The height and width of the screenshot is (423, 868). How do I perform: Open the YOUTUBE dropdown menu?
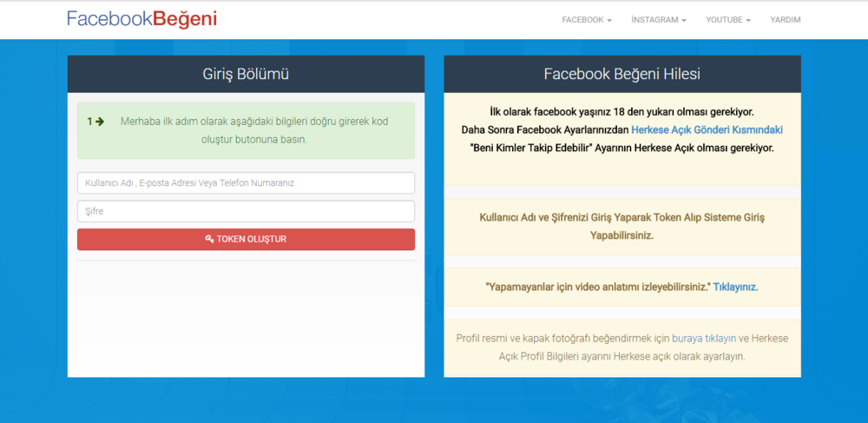point(728,20)
